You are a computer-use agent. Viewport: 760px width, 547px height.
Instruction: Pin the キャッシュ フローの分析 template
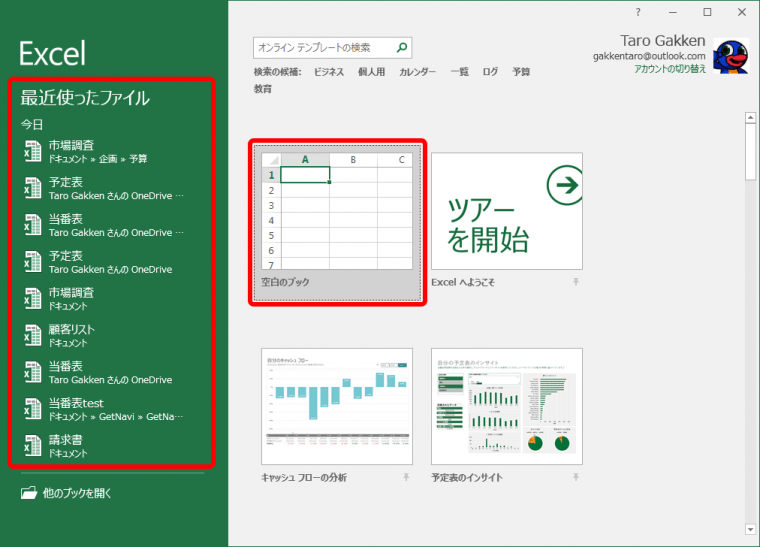[x=406, y=477]
